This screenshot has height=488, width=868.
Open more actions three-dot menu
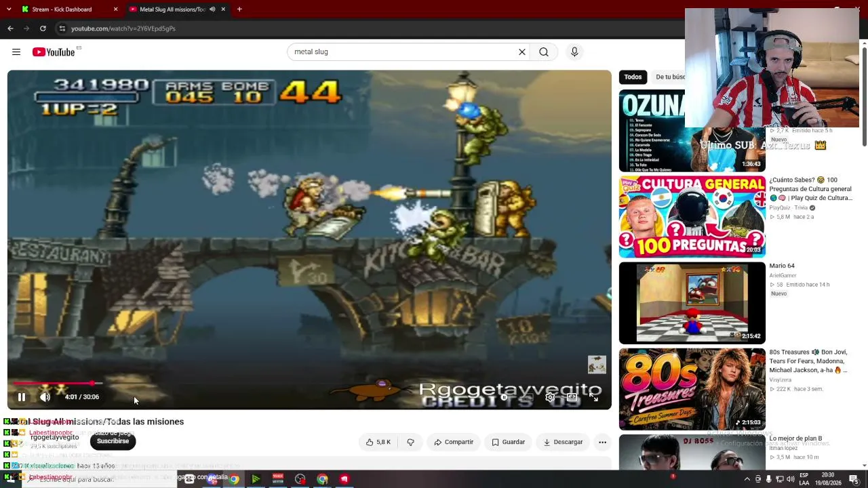pos(602,442)
